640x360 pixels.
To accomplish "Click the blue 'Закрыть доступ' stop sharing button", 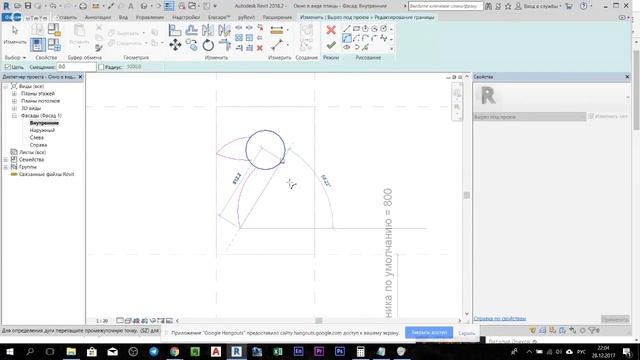I will tap(429, 333).
